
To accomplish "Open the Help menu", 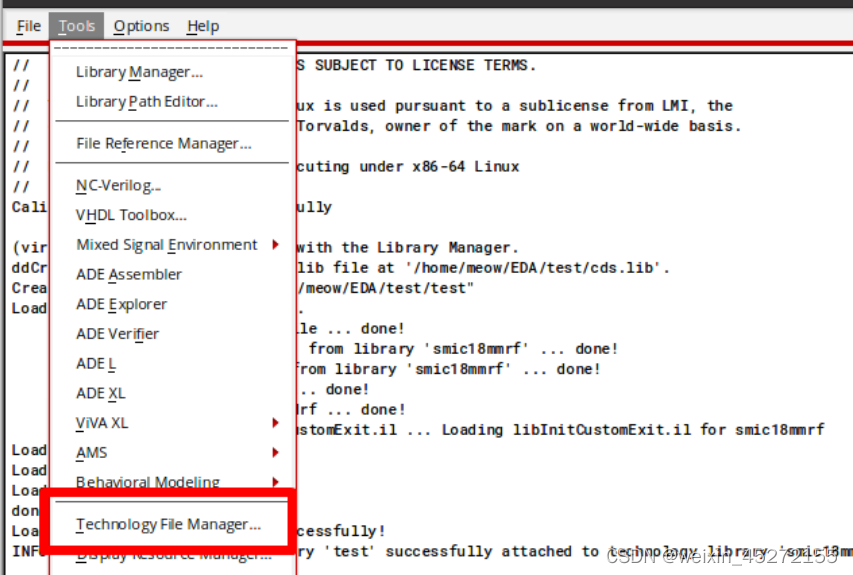I will point(203,26).
